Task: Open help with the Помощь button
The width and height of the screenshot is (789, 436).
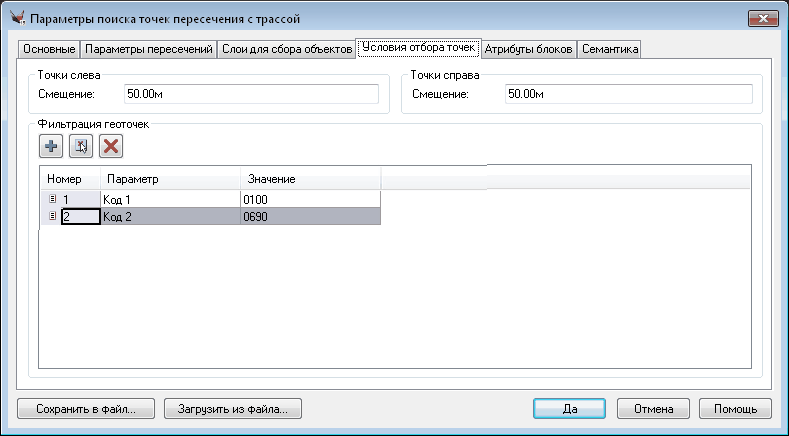Action: pyautogui.click(x=735, y=409)
